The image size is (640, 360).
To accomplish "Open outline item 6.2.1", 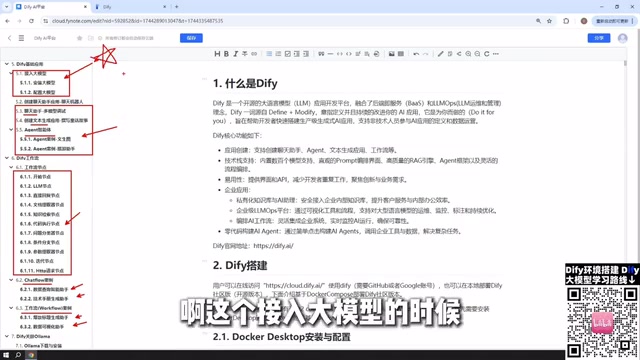I will (x=44, y=289).
